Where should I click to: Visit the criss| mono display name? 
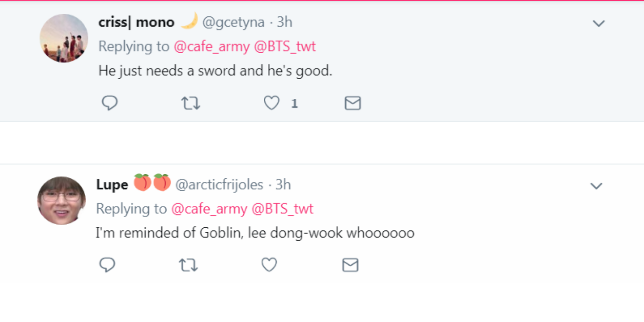click(136, 22)
